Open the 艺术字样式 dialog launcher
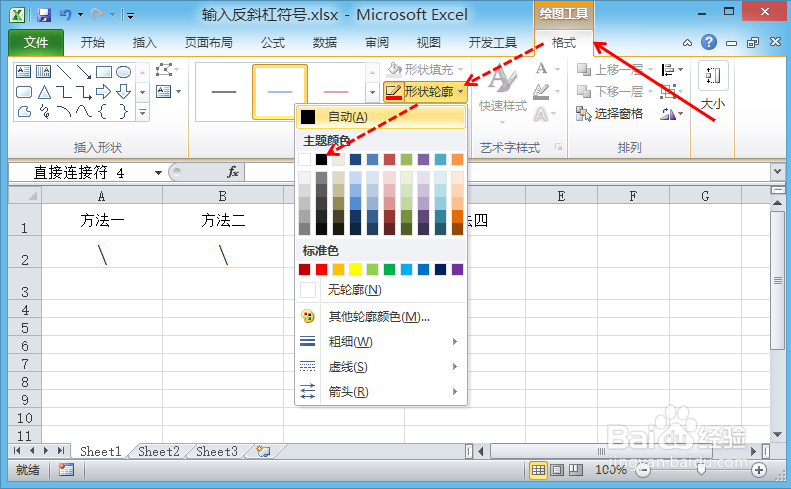 click(558, 147)
